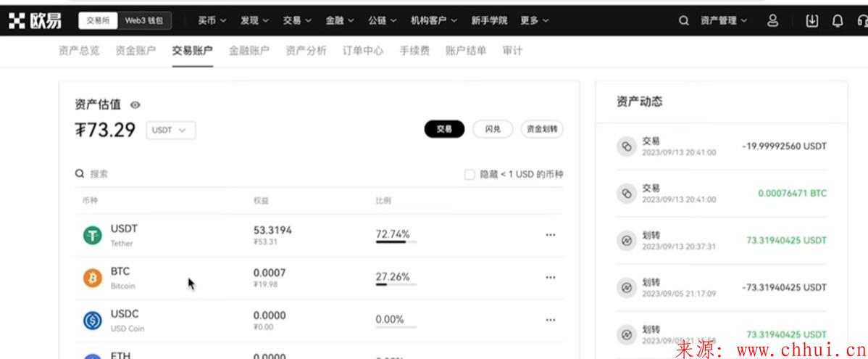Click the 资产动态 panel heading
868x359 pixels.
tap(639, 102)
